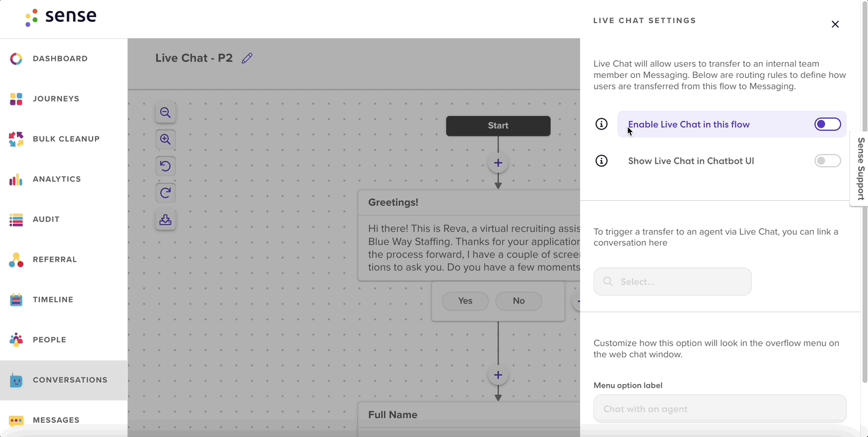
Task: Edit flow name with pencil icon
Action: (x=247, y=58)
